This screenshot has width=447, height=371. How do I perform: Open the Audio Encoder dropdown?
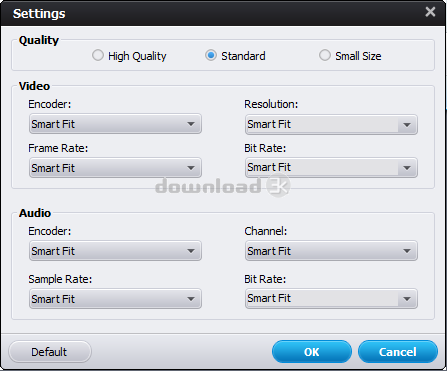pyautogui.click(x=115, y=251)
